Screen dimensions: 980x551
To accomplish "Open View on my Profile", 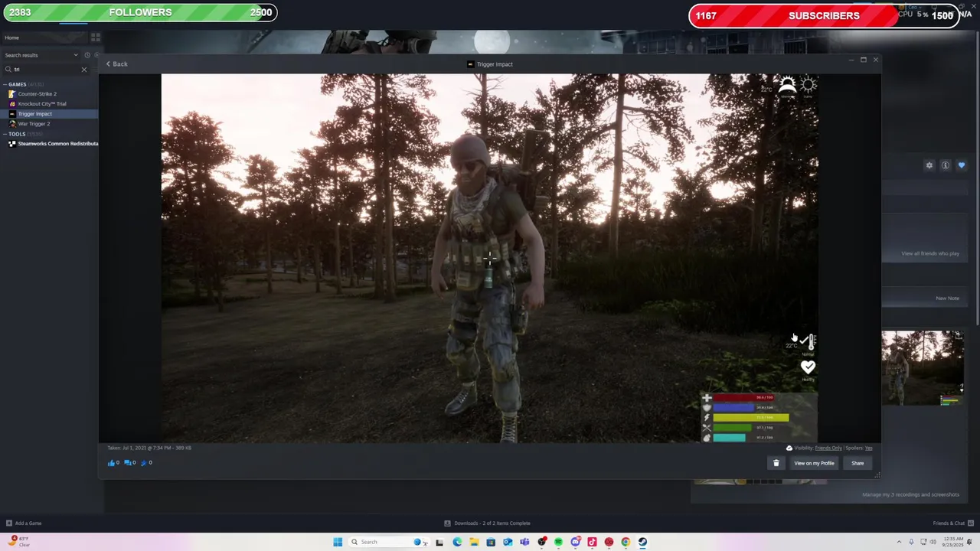I will pyautogui.click(x=814, y=463).
